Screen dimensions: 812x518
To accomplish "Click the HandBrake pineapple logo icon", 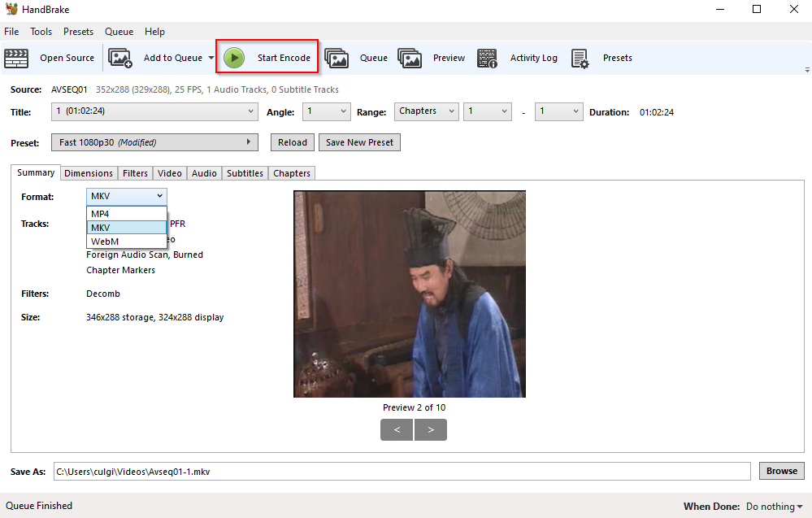I will [11, 9].
